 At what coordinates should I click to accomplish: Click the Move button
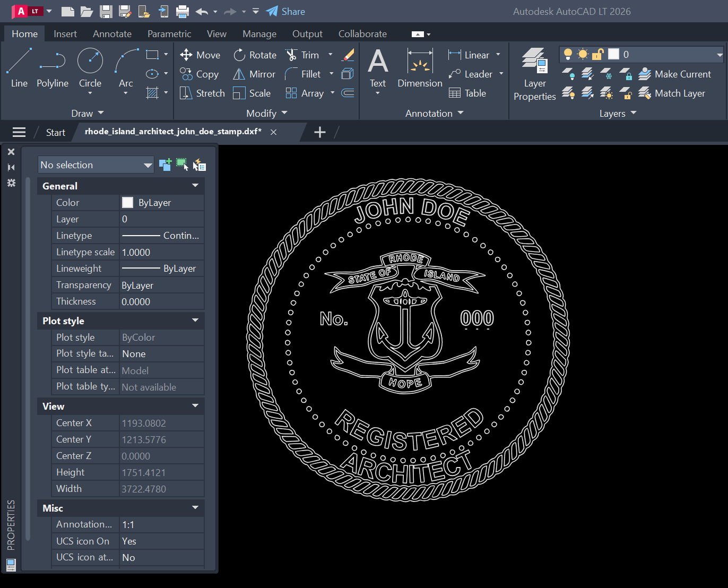pos(200,55)
